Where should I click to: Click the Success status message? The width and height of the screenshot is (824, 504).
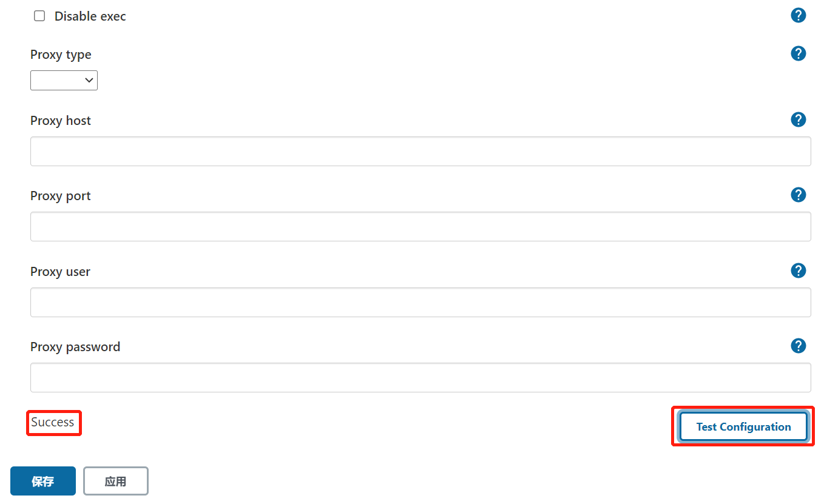[53, 422]
